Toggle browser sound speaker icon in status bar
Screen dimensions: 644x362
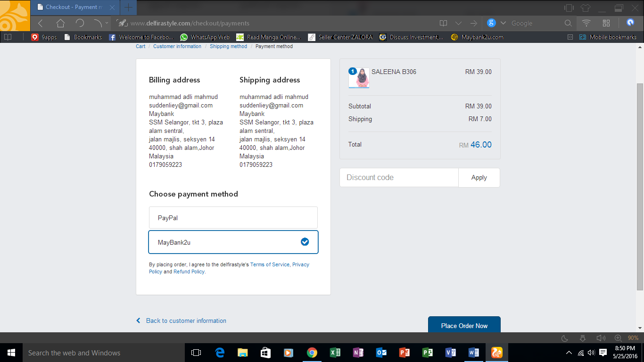point(601,338)
